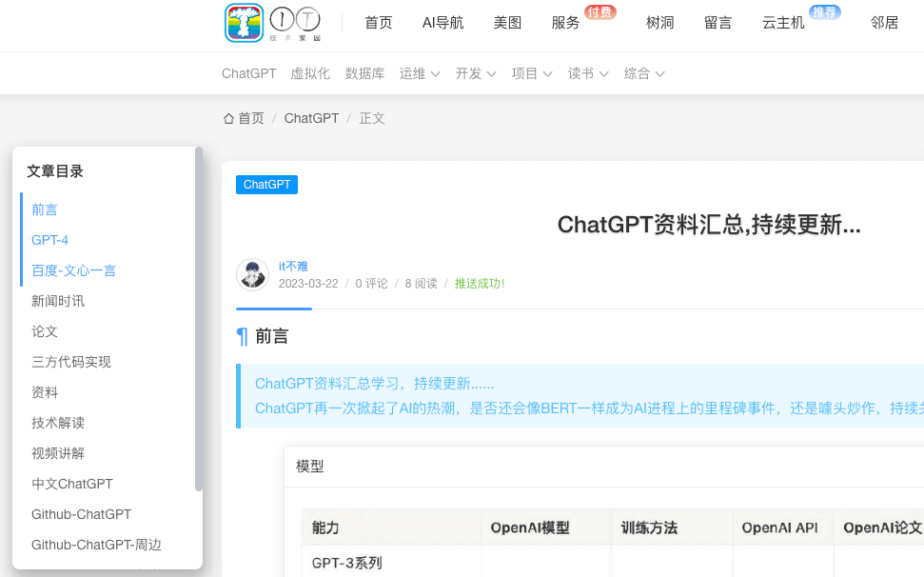Click the date 2023-03-22
Image resolution: width=924 pixels, height=577 pixels.
click(x=308, y=284)
